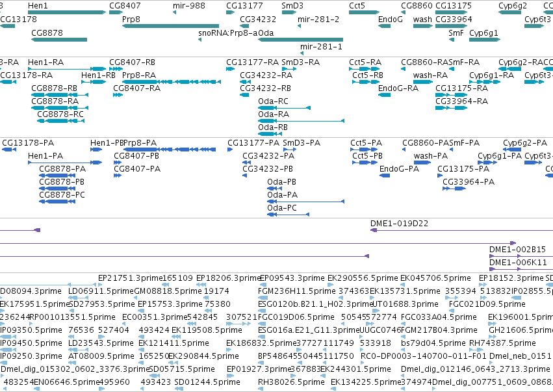The image size is (553, 392).
Task: Open the Cct5-RB transcript
Action: 366,82
